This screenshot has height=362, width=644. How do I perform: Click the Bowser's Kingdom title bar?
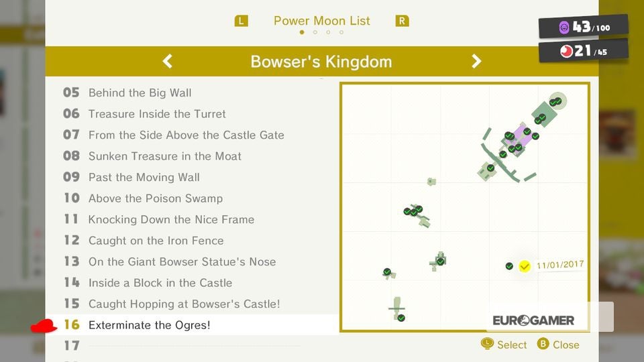[x=321, y=61]
